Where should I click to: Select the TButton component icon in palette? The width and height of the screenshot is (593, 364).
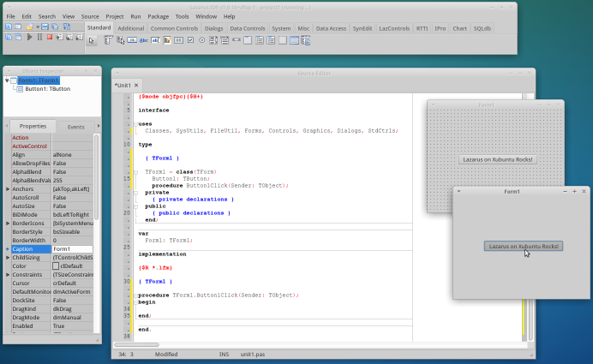(132, 39)
